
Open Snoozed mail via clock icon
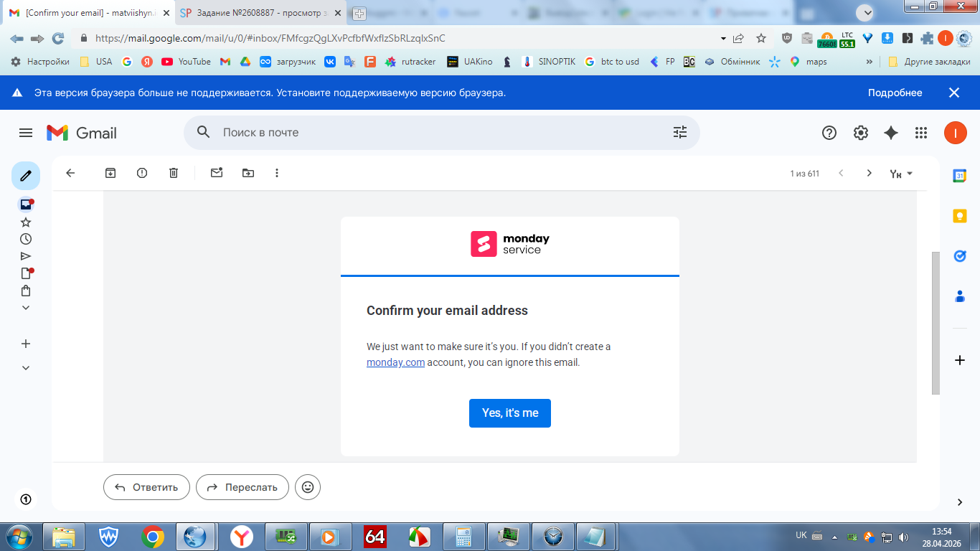coord(26,239)
